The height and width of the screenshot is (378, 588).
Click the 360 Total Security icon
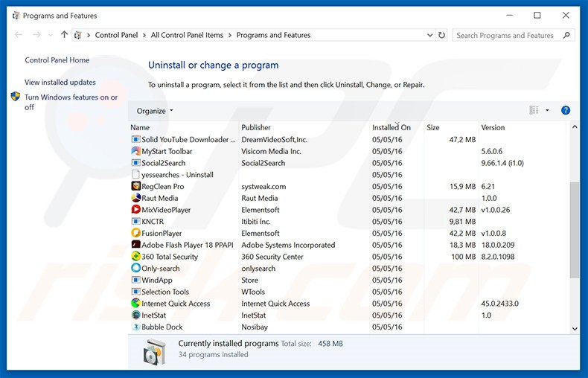tap(135, 257)
